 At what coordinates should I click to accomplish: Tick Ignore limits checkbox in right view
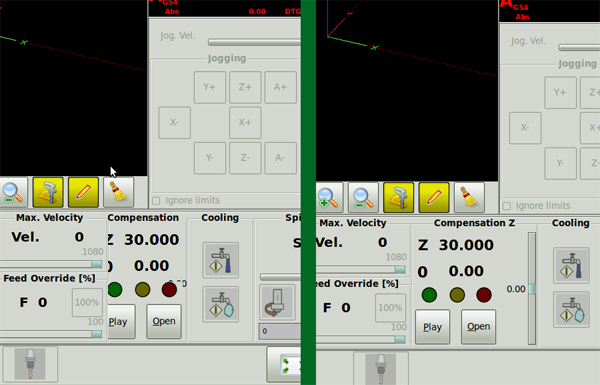(x=507, y=206)
